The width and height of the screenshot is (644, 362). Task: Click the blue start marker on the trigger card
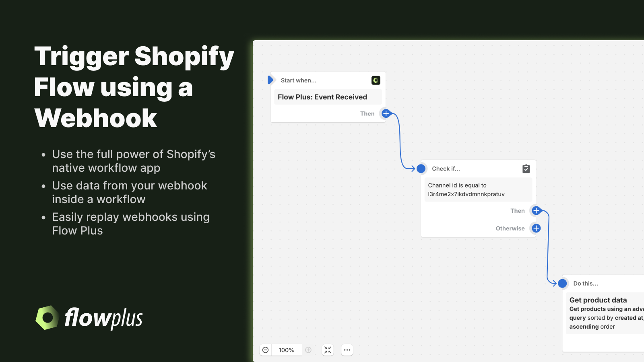[x=271, y=80]
